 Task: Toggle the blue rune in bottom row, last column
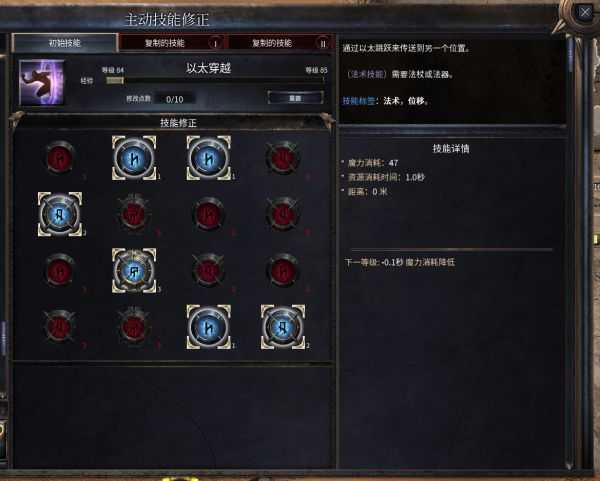(x=283, y=327)
